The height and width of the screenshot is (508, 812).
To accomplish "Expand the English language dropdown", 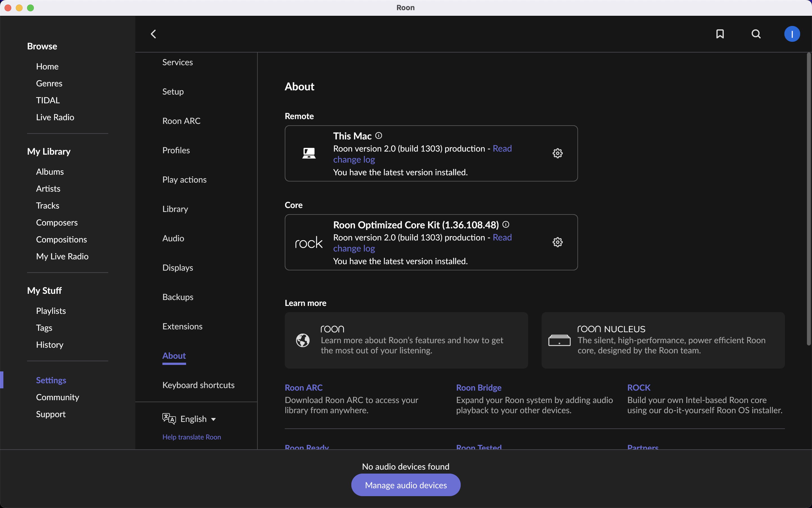I will (x=198, y=419).
